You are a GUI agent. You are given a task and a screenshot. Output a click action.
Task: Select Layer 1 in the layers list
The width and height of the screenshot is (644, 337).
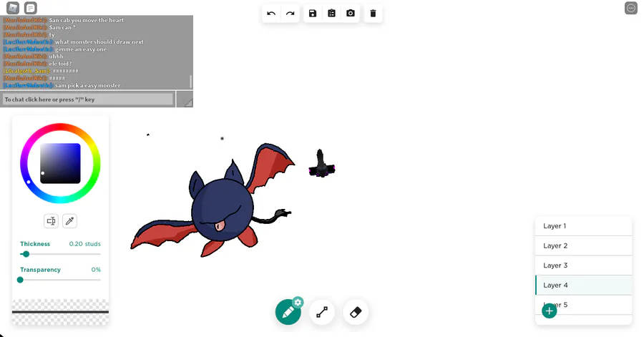tap(583, 226)
